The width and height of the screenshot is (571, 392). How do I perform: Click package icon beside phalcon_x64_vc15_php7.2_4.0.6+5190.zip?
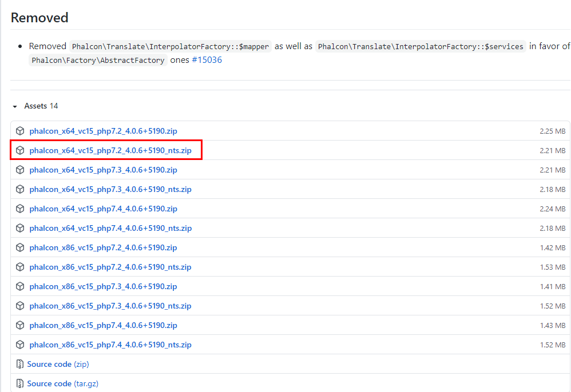20,131
